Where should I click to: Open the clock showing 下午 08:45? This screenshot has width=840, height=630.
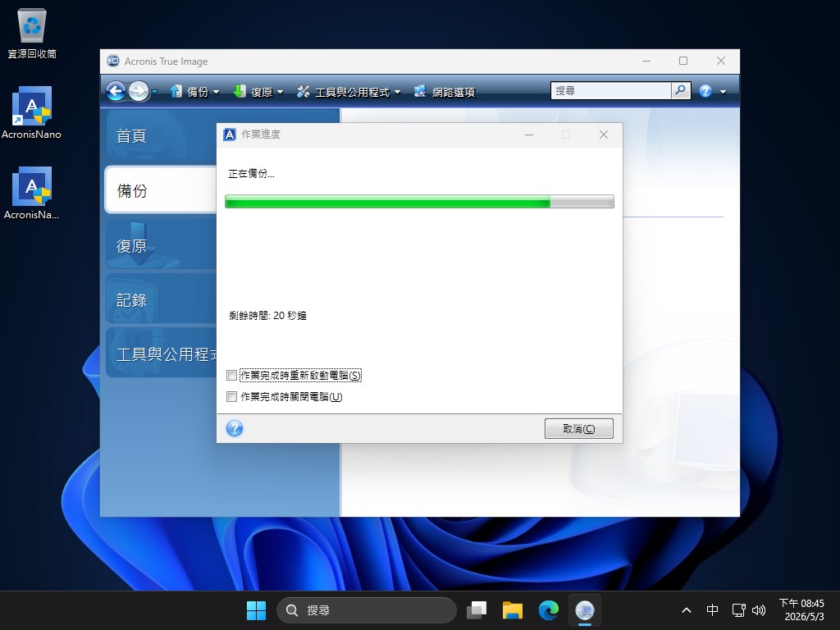pyautogui.click(x=801, y=610)
